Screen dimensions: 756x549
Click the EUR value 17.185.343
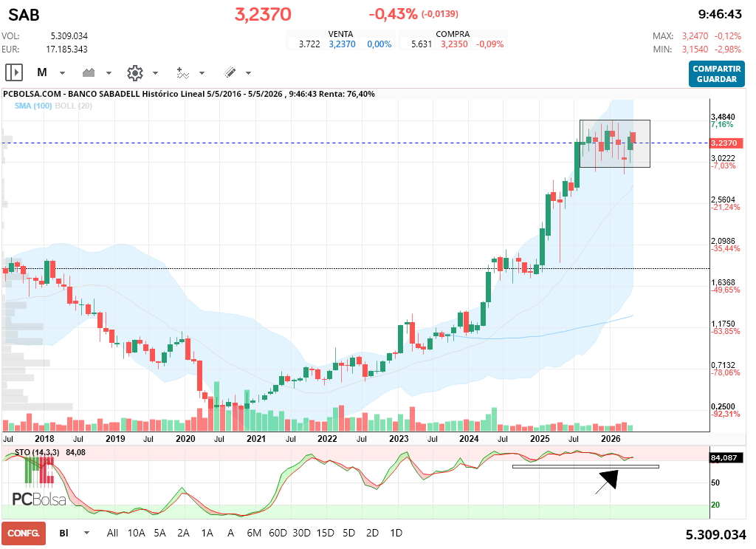pos(66,50)
